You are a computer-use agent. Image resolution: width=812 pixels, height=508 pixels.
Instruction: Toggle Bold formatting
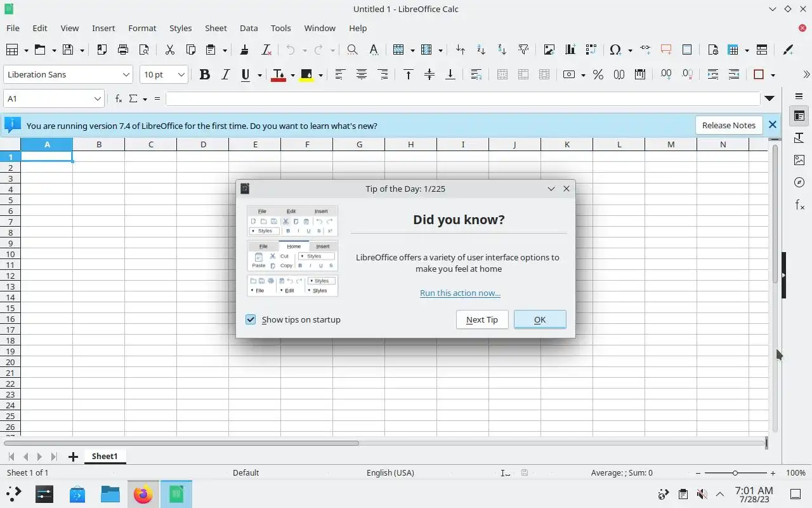(204, 74)
